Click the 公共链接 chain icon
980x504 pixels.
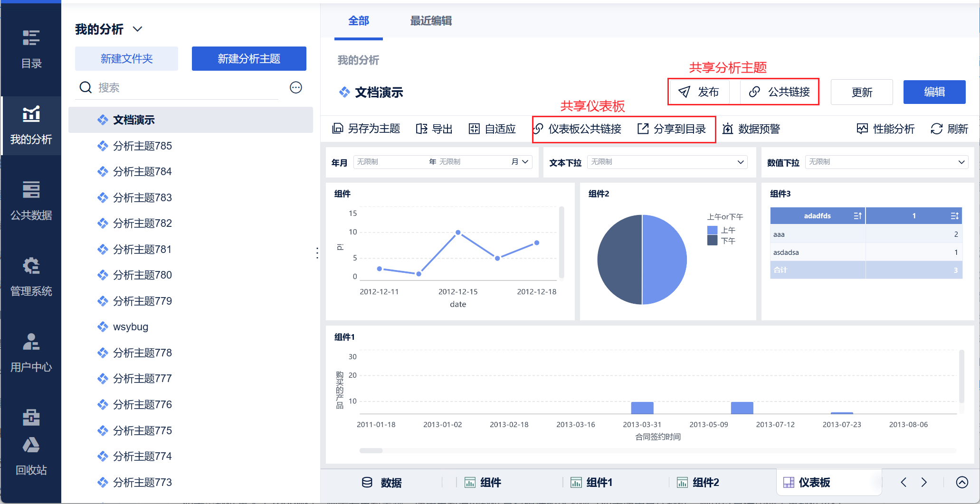pyautogui.click(x=754, y=92)
